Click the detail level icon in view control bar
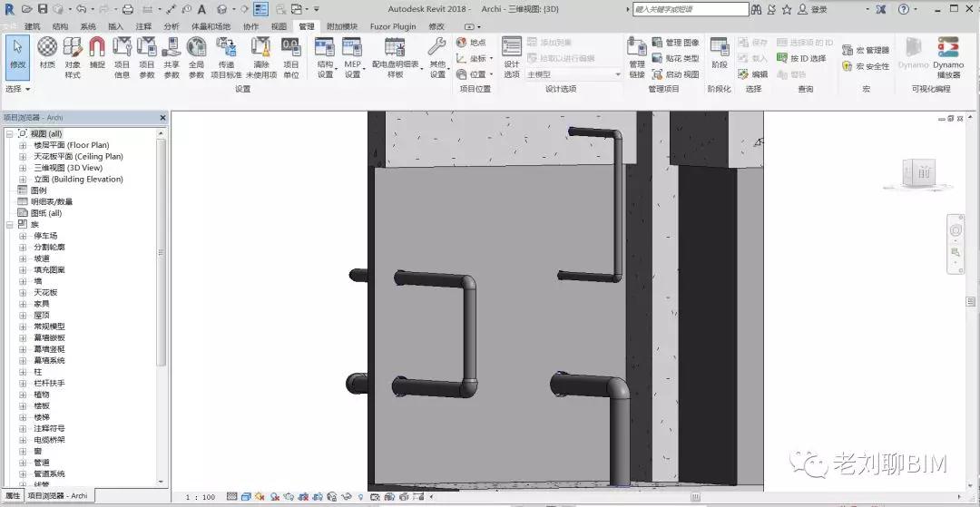980x507 pixels. (x=232, y=497)
